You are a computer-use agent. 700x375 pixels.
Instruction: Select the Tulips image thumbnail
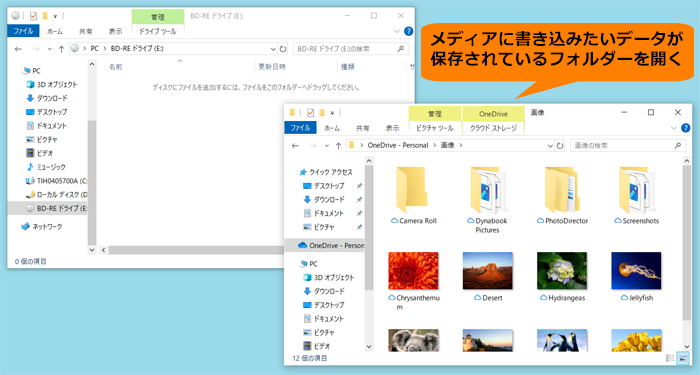[x=636, y=340]
